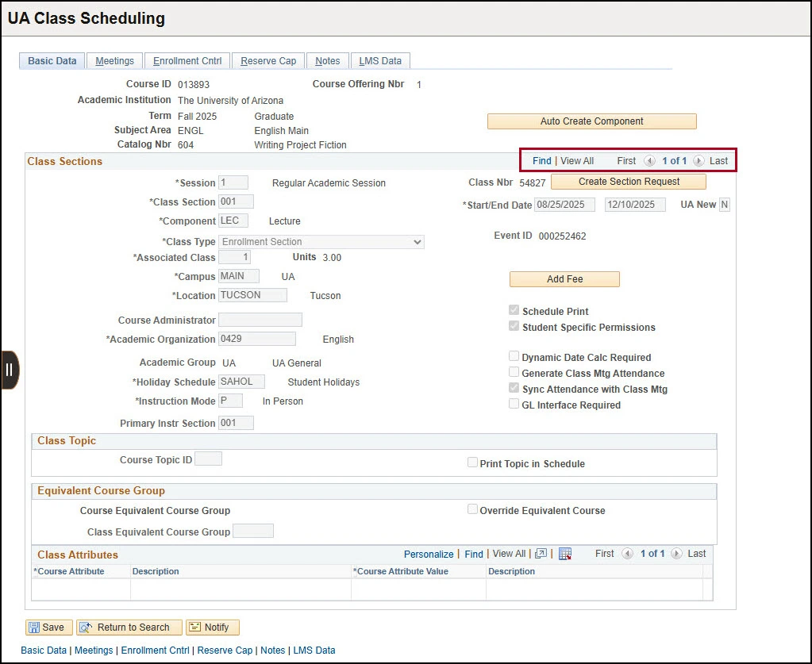Viewport: 812px width, 664px height.
Task: Click the Notify button
Action: click(212, 628)
